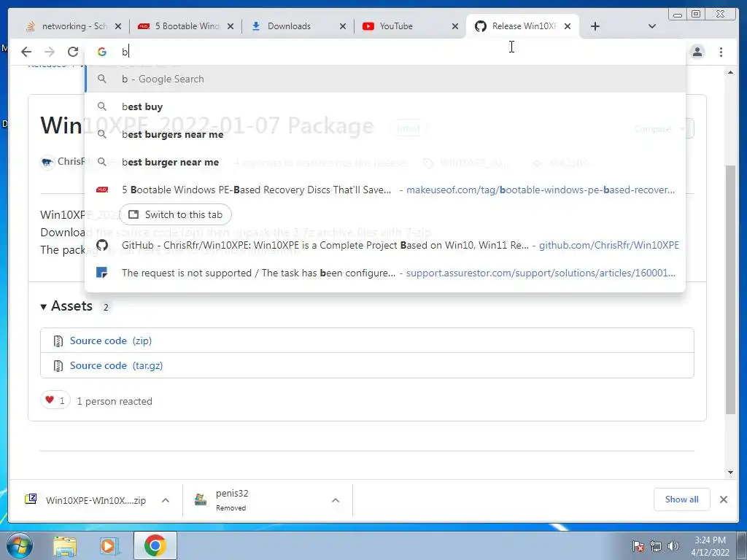747x560 pixels.
Task: Click the forward navigation arrow
Action: click(50, 52)
